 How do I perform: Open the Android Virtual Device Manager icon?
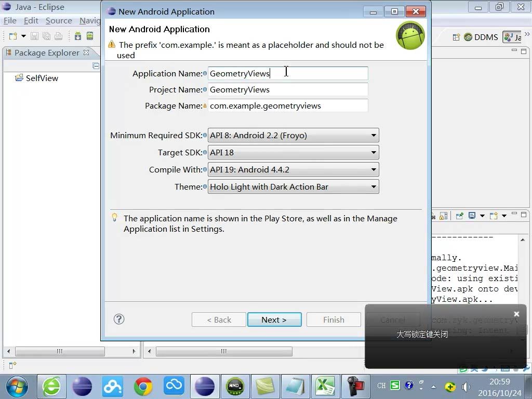point(90,36)
